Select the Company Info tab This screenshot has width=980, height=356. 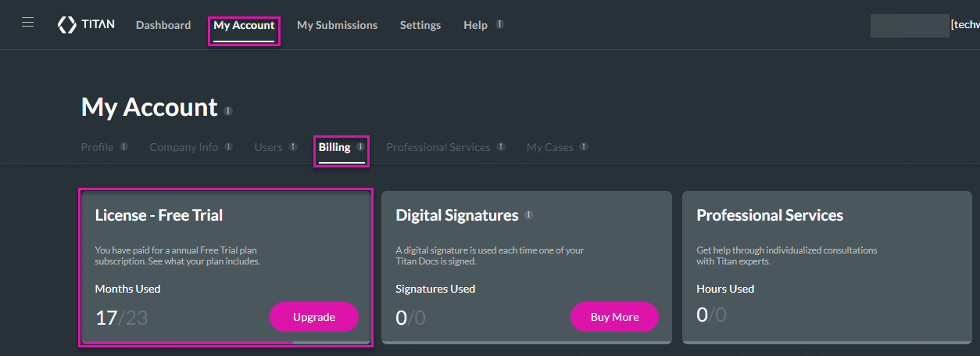point(184,147)
